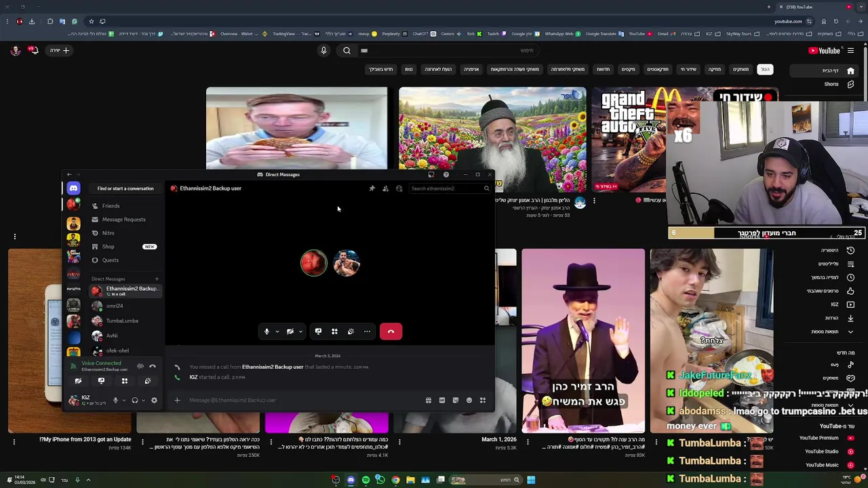
Task: Toggle mute in Discord user panel
Action: click(x=115, y=401)
